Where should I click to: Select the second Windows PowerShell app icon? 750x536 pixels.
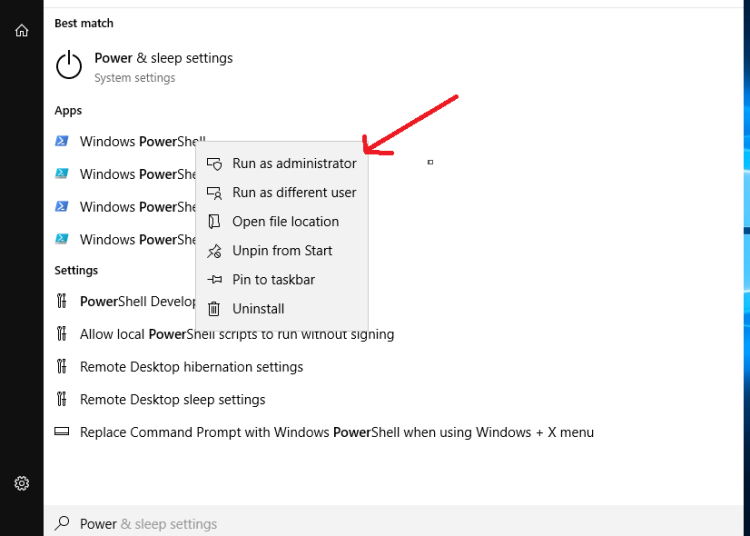pyautogui.click(x=62, y=174)
